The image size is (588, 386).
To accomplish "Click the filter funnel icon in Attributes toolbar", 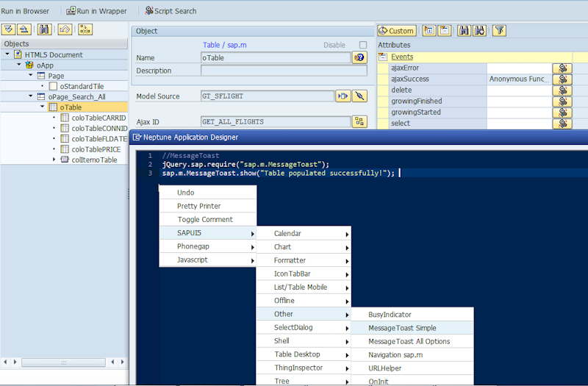I will point(500,30).
